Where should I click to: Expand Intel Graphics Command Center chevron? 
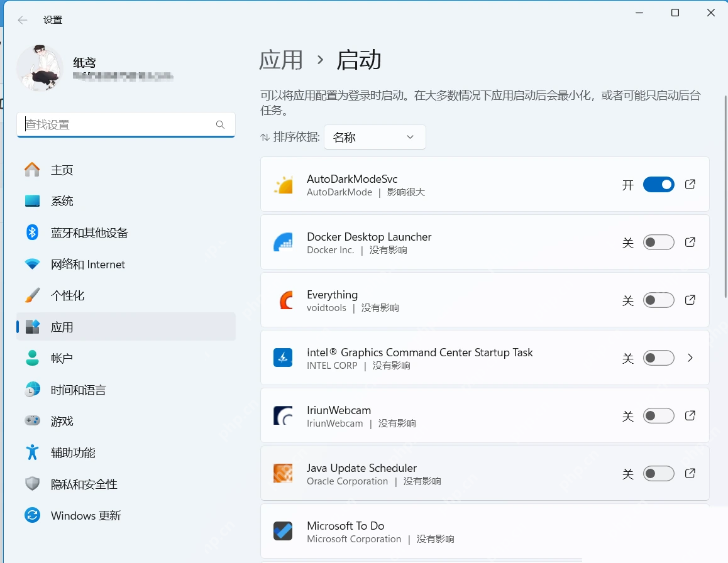[690, 358]
